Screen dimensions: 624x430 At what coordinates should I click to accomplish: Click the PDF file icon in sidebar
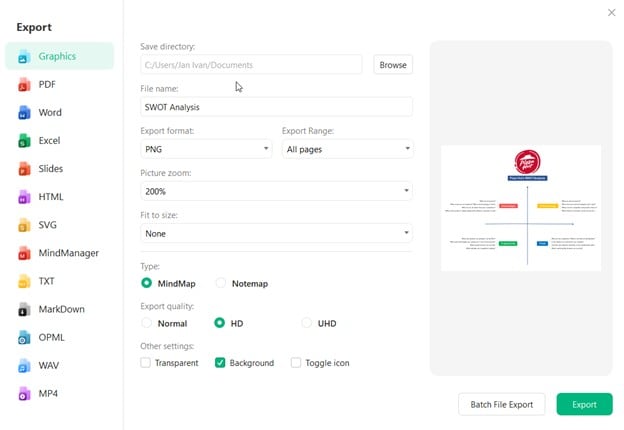point(23,85)
